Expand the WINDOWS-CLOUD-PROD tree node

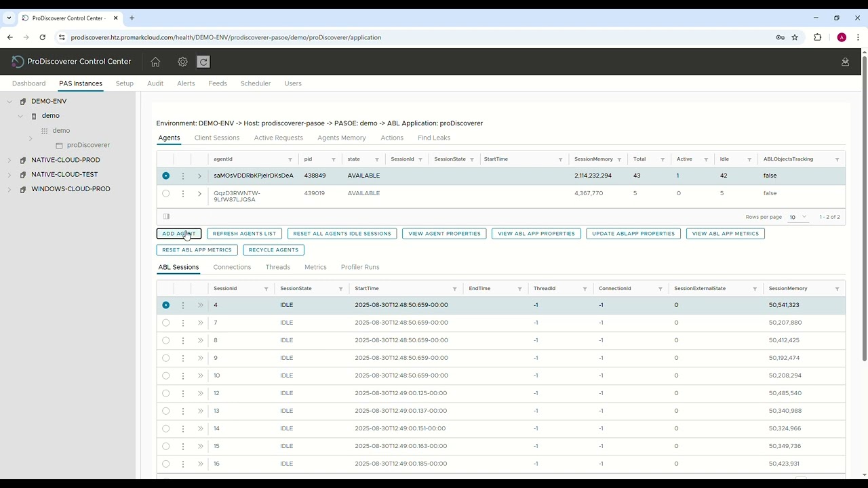(9, 189)
